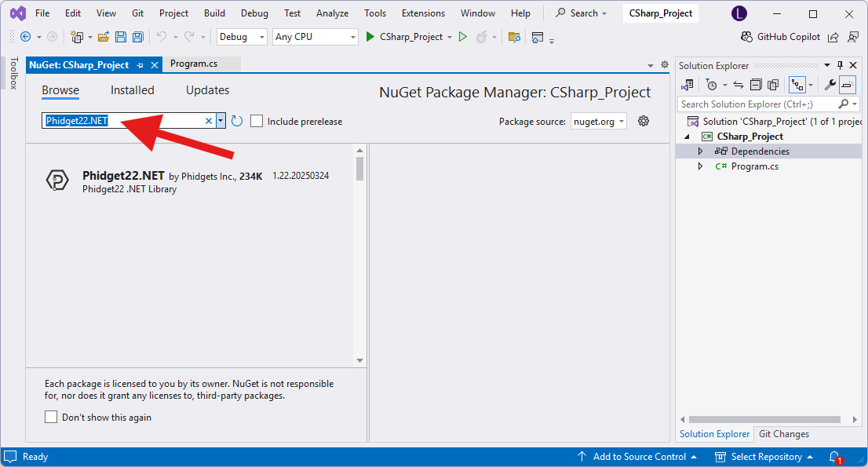Click the Search button in title bar

(x=582, y=13)
